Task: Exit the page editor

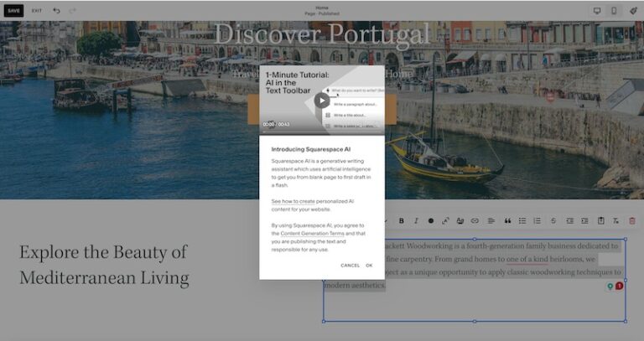Action: click(x=37, y=11)
